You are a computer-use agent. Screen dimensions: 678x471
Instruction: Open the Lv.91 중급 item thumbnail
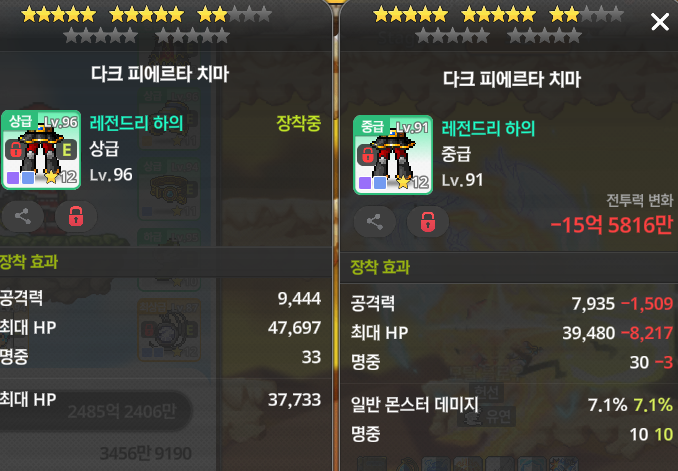tap(393, 155)
